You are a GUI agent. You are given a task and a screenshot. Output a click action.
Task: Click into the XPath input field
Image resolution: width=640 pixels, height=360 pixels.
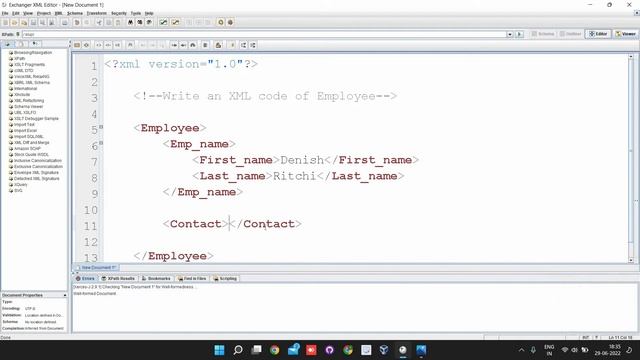pyautogui.click(x=264, y=34)
